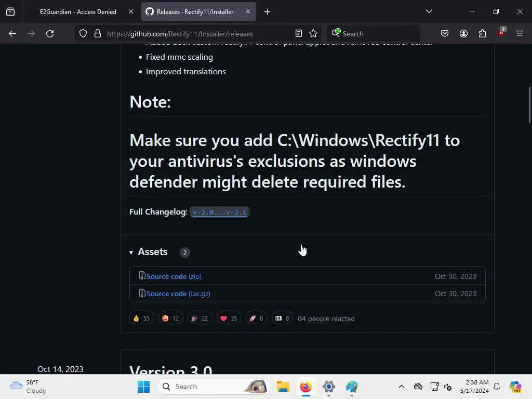Switch to E2Guardian - Access Denied tab
Screen dimensions: 532x399
(x=78, y=11)
